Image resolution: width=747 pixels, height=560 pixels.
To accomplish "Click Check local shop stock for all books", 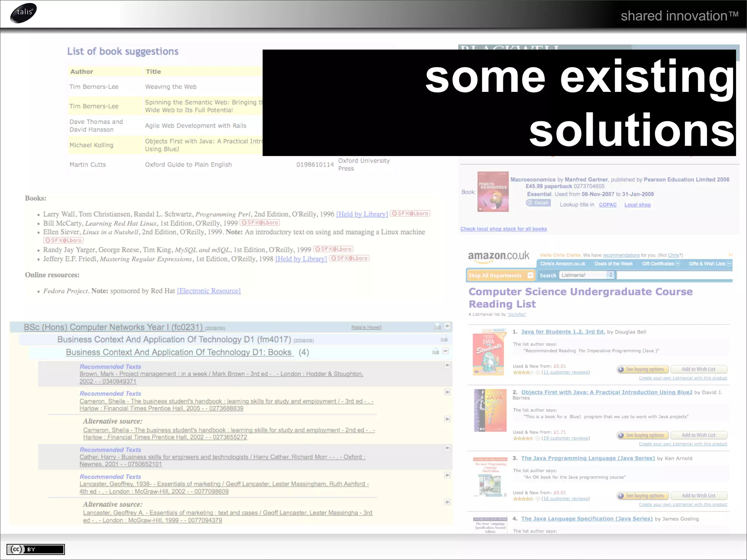I will pyautogui.click(x=503, y=229).
